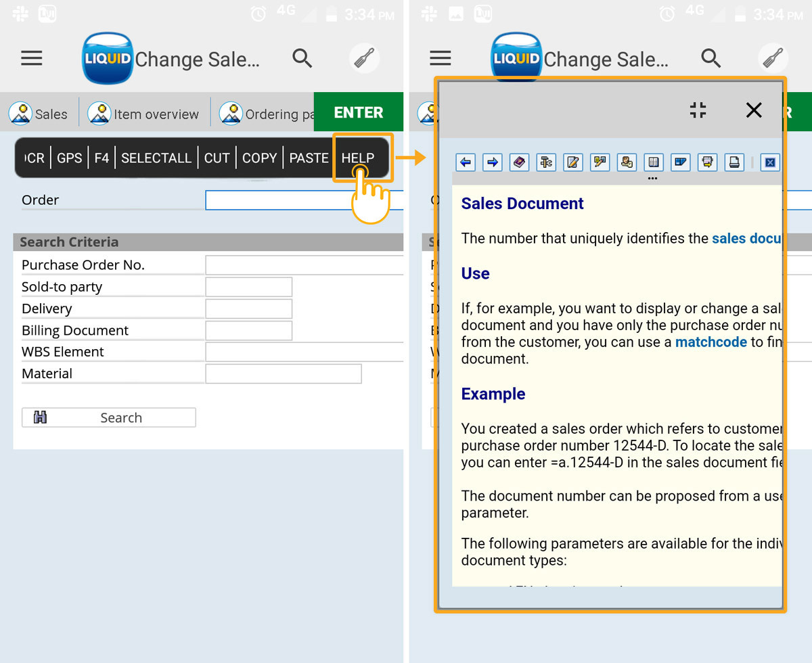Click the hammer and wrench technical info icon
This screenshot has height=663, width=812.
(546, 162)
